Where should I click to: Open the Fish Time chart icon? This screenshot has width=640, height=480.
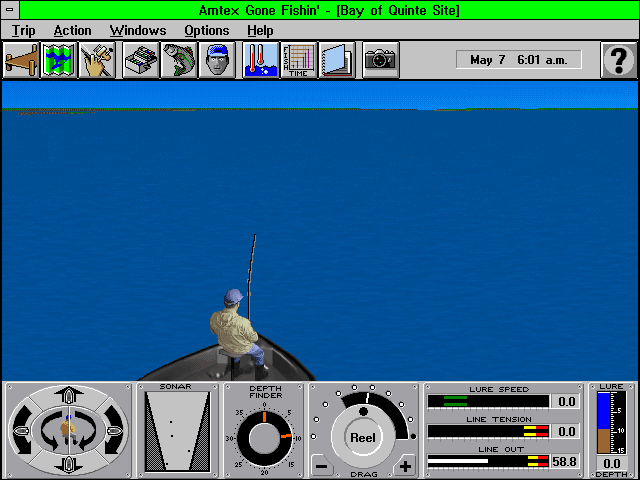point(299,60)
